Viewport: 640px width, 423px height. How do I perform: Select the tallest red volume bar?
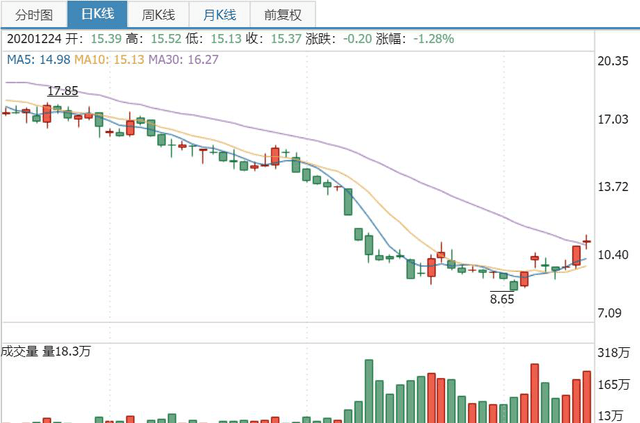(x=534, y=394)
